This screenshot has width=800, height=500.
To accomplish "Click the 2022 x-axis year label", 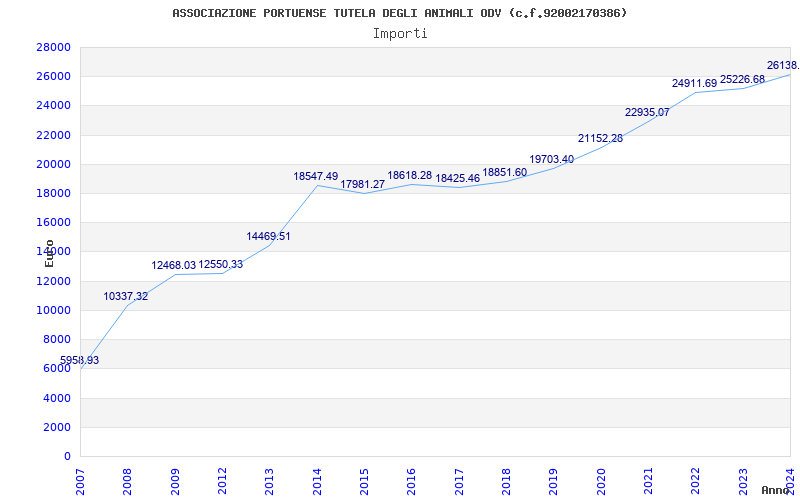I will click(695, 481).
